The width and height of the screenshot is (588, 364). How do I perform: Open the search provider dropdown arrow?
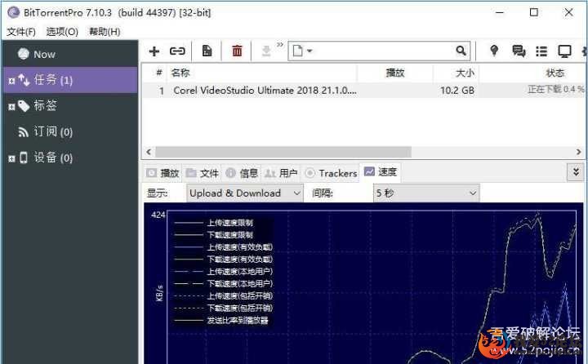tap(310, 51)
